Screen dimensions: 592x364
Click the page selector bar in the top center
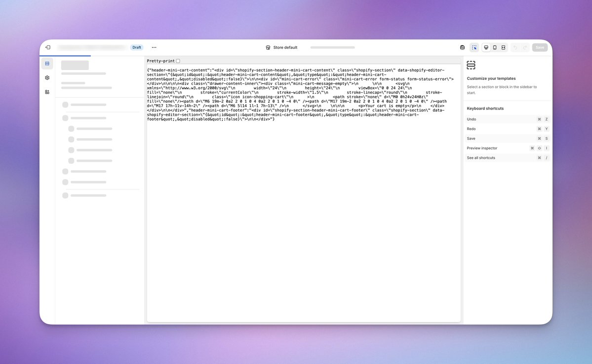coord(333,47)
